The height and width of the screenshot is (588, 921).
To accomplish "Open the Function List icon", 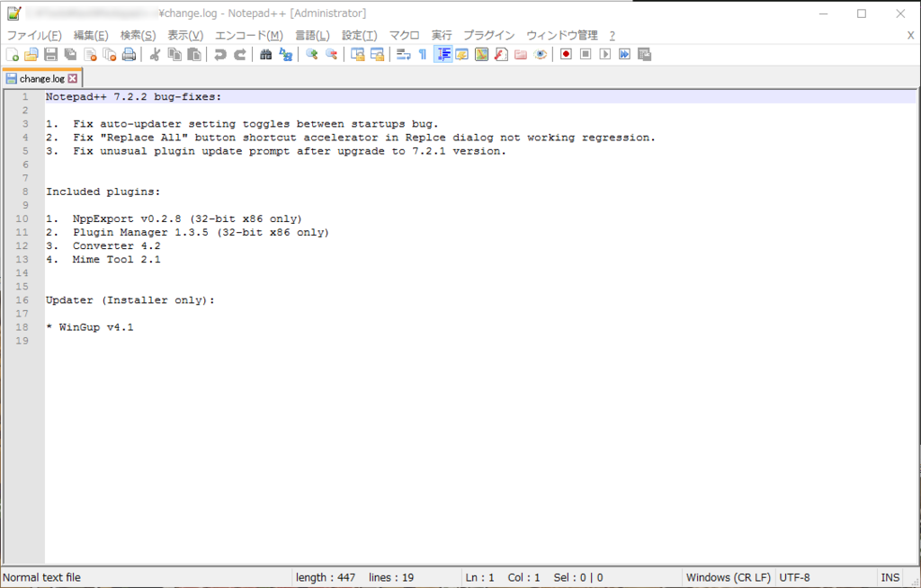I will (501, 55).
